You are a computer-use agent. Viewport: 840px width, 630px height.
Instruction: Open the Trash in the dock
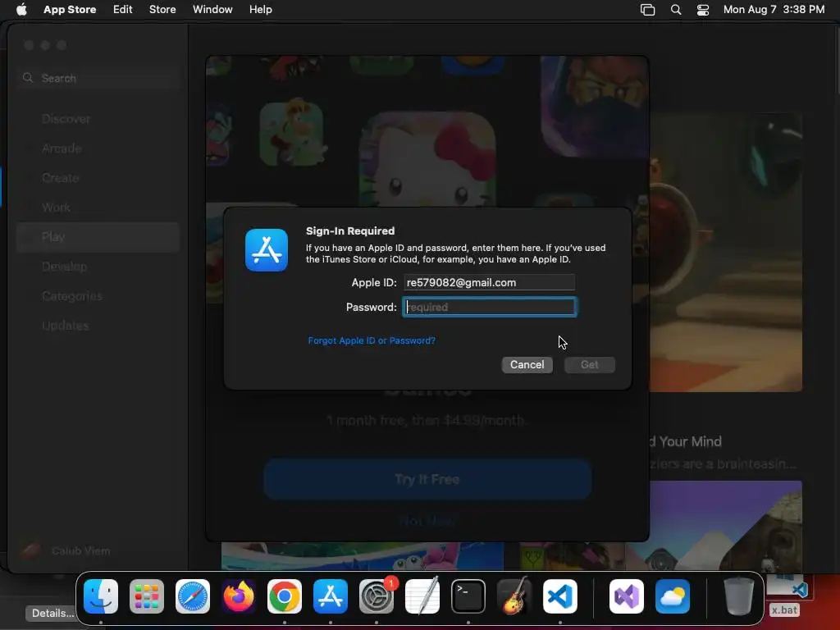739,596
